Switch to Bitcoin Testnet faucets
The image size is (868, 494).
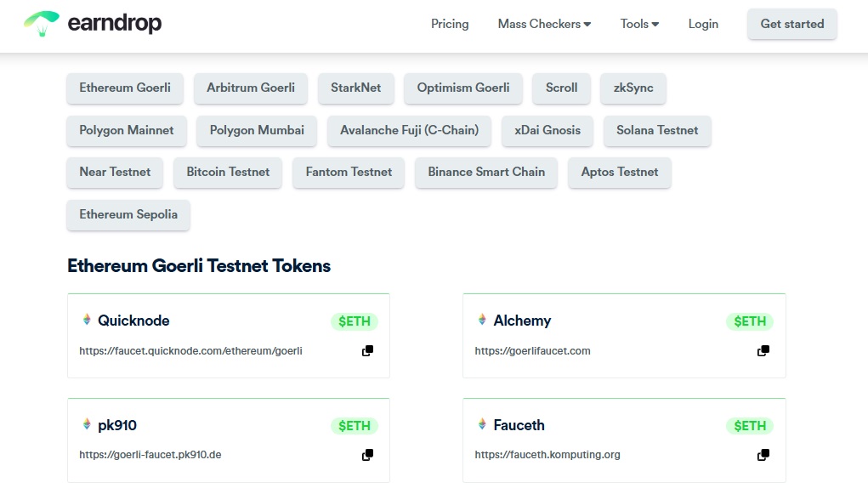[x=227, y=172]
